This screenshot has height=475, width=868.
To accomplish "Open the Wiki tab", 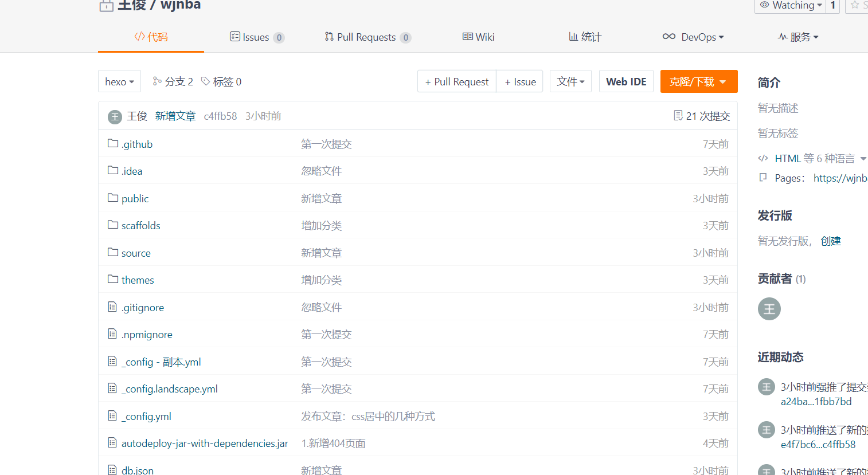I will click(x=479, y=37).
